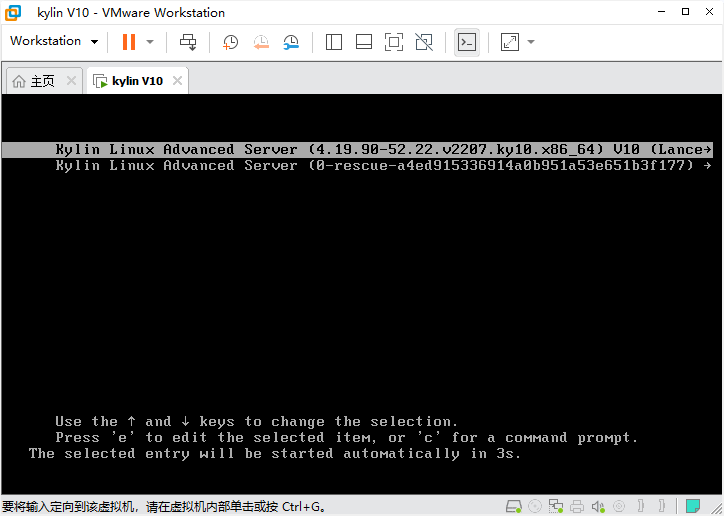
Task: Close the kylin V10 tab
Action: pyautogui.click(x=177, y=81)
